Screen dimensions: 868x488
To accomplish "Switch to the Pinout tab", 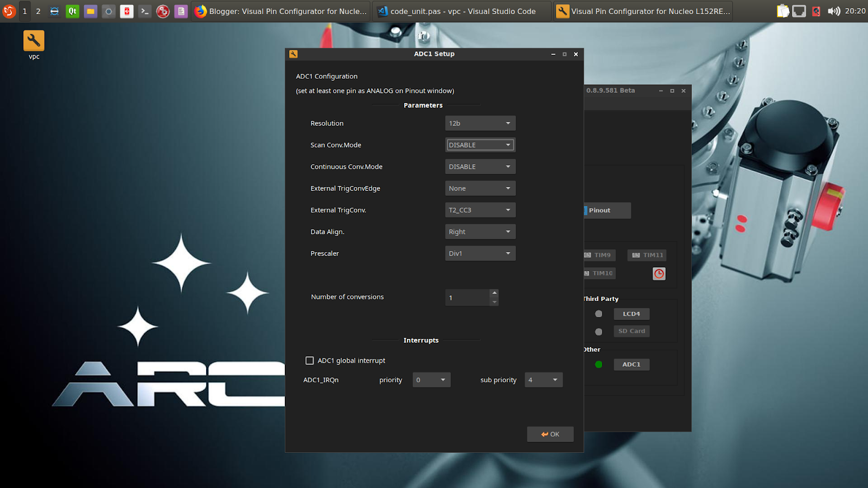I will (607, 210).
